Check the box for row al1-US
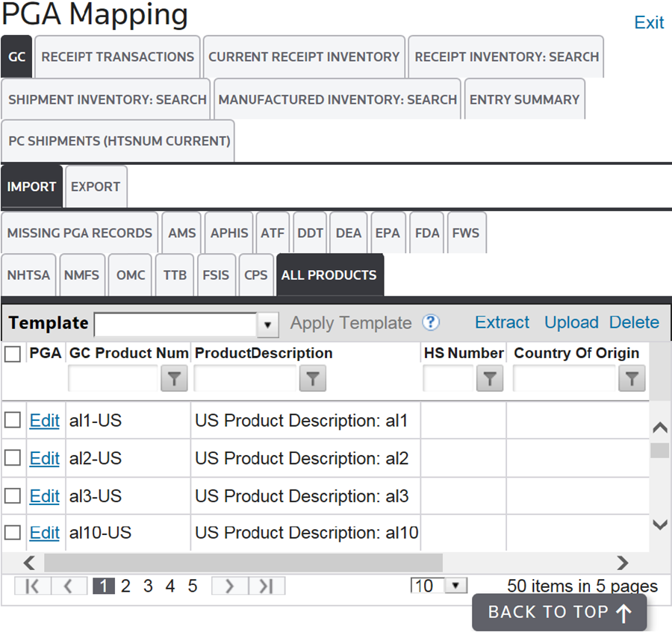The width and height of the screenshot is (672, 632). coord(13,421)
